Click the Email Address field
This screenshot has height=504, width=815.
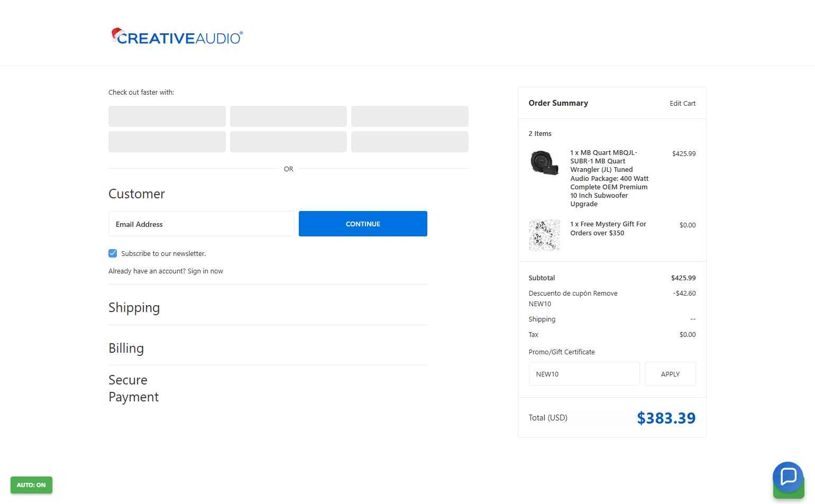coord(201,224)
